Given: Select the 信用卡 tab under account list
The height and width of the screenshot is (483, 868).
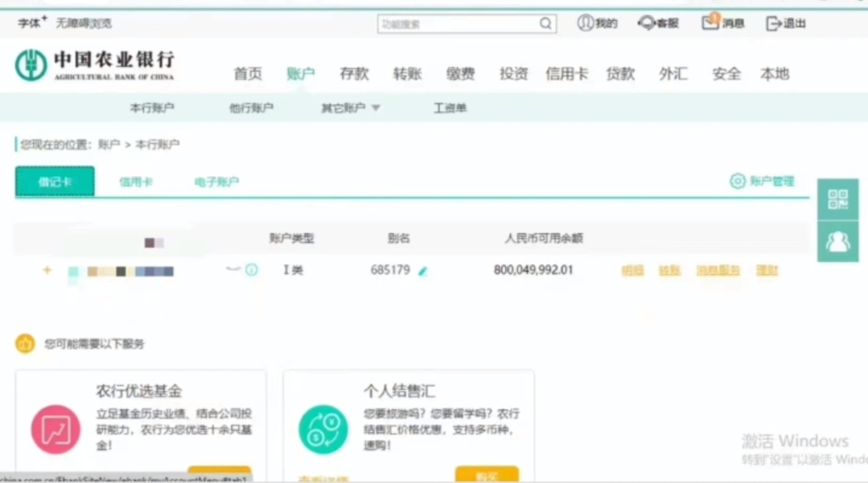Looking at the screenshot, I should click(136, 182).
